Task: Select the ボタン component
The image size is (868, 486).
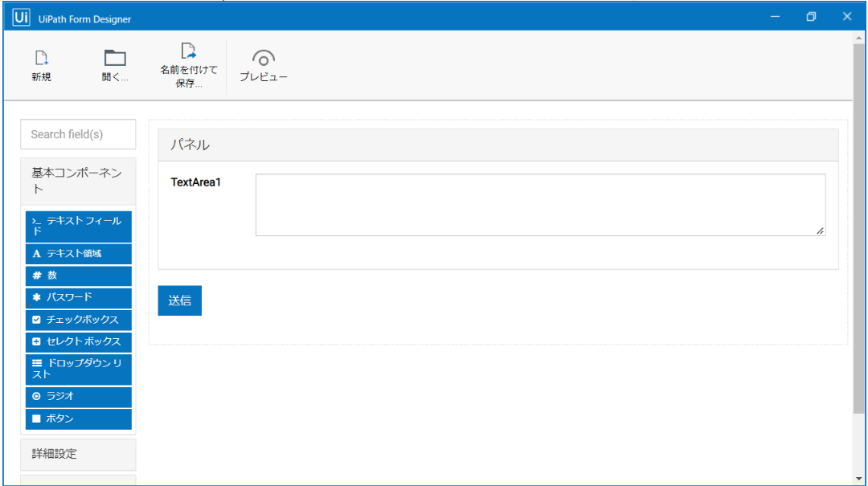Action: (78, 419)
